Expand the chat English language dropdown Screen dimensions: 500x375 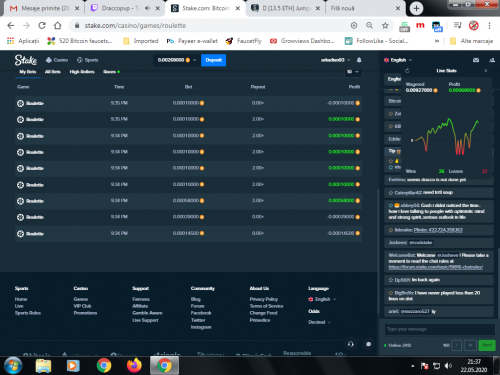pyautogui.click(x=398, y=60)
